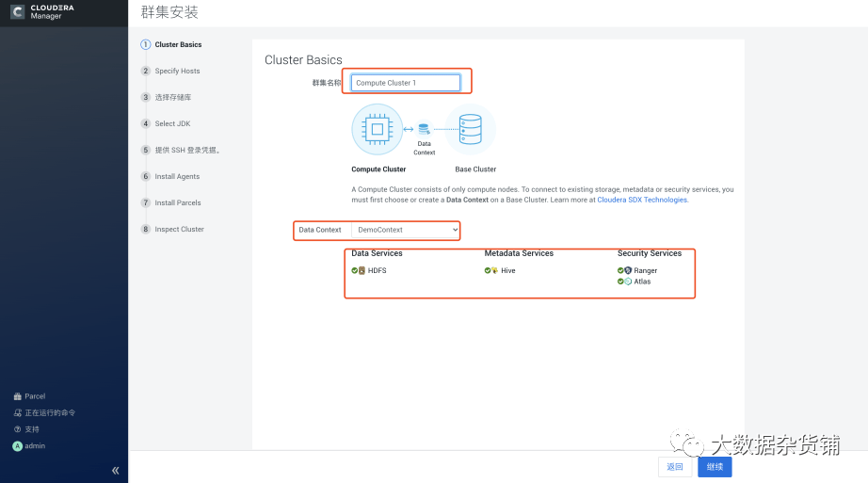The width and height of the screenshot is (868, 483).
Task: Collapse the sidebar with double-chevron icon
Action: pos(115,471)
